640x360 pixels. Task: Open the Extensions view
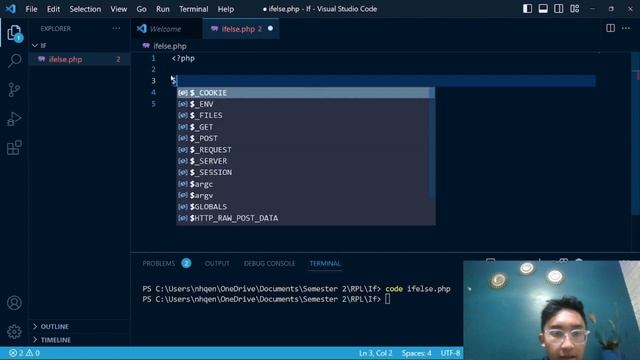pyautogui.click(x=14, y=148)
